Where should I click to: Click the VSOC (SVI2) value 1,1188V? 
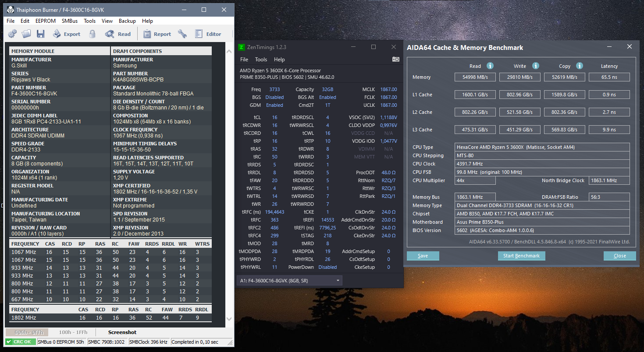(x=388, y=117)
